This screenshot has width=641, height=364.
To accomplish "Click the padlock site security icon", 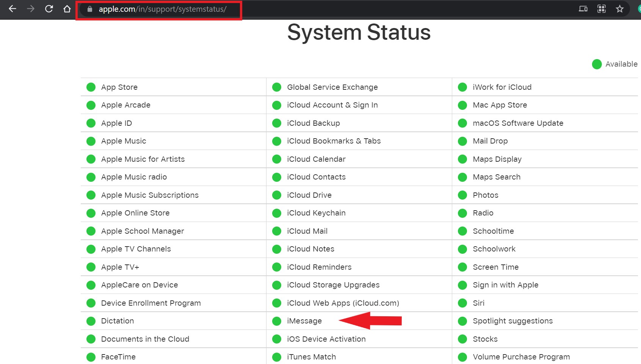I will [90, 9].
